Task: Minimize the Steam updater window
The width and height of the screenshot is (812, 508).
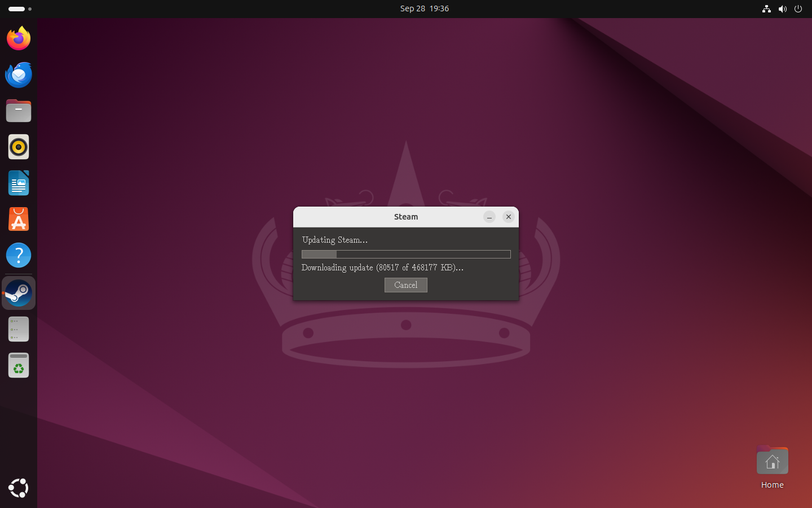Action: click(x=489, y=217)
